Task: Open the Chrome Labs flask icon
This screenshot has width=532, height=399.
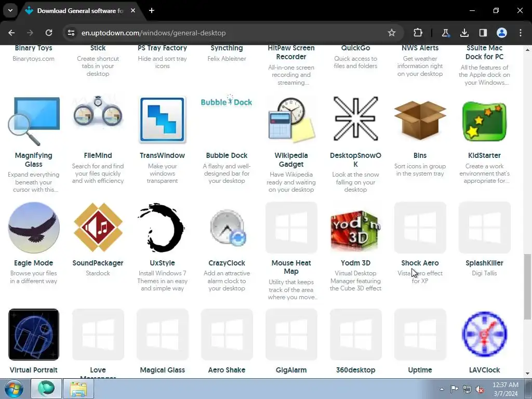Action: 445,33
